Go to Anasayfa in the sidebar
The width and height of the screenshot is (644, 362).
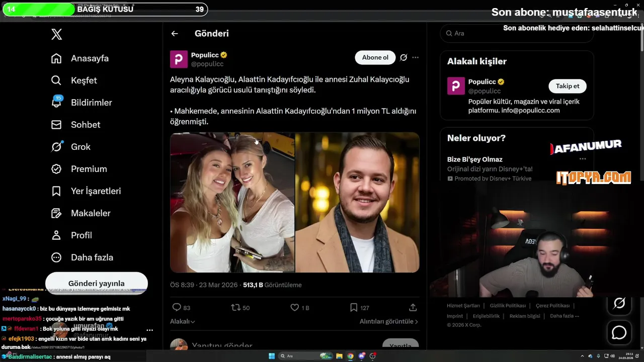(x=80, y=58)
